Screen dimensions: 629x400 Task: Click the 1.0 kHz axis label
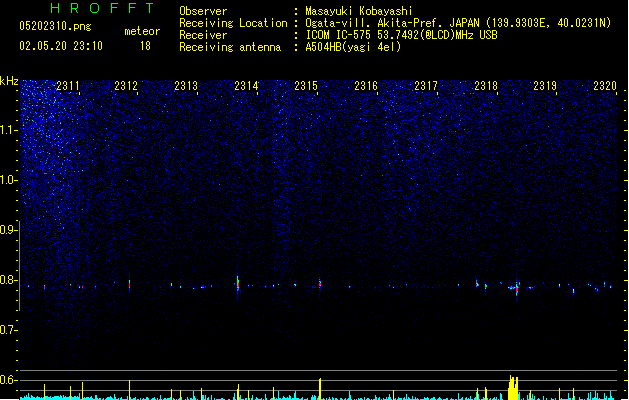pos(8,180)
